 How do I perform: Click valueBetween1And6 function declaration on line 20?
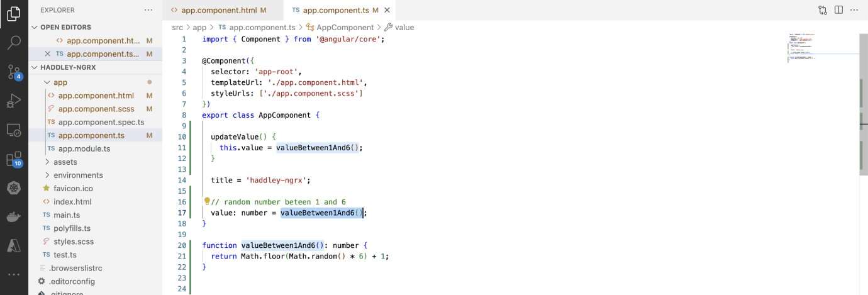point(277,245)
